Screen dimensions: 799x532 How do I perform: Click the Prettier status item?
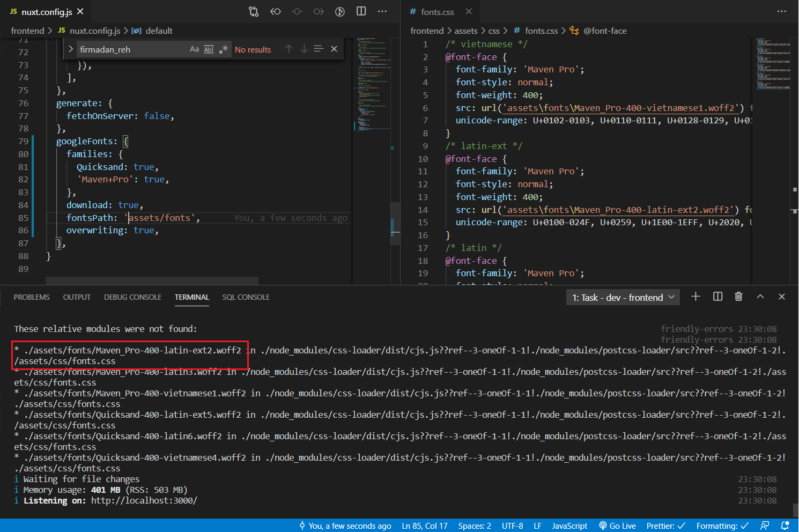tap(665, 526)
